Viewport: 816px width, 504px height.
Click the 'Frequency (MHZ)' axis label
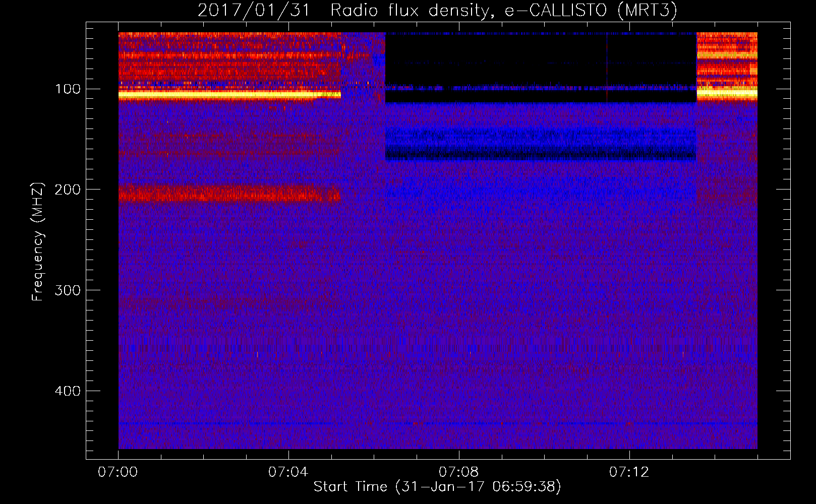38,241
